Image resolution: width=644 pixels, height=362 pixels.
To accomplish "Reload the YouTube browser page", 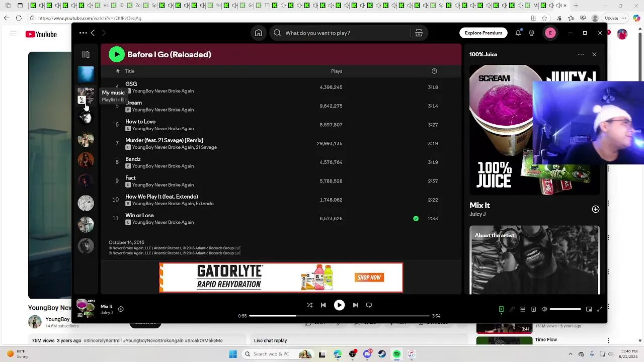I will (x=19, y=18).
